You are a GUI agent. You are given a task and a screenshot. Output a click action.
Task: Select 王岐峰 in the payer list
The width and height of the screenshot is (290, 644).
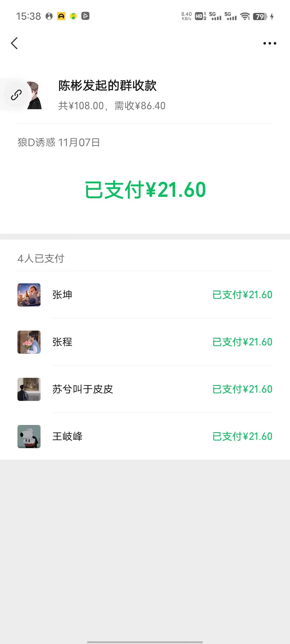(67, 437)
